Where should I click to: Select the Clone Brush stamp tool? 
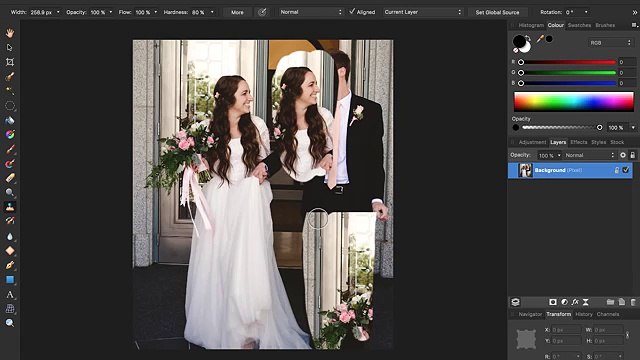coord(10,207)
